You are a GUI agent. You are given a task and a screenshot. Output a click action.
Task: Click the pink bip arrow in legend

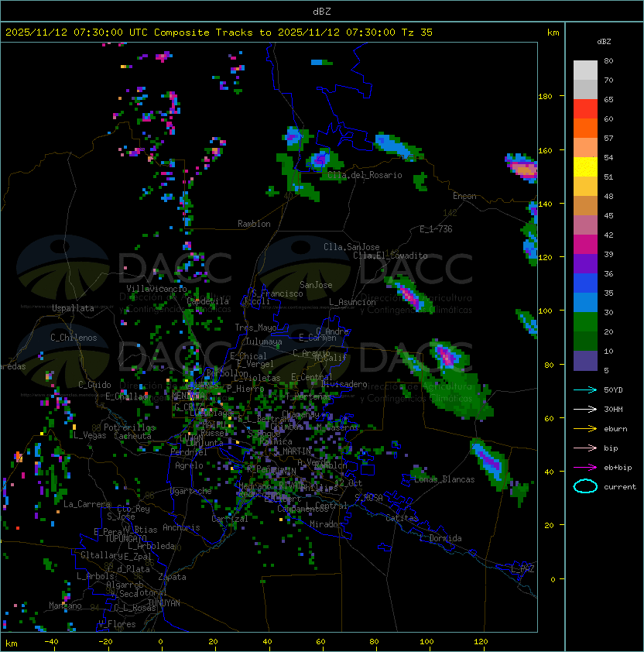click(x=585, y=448)
